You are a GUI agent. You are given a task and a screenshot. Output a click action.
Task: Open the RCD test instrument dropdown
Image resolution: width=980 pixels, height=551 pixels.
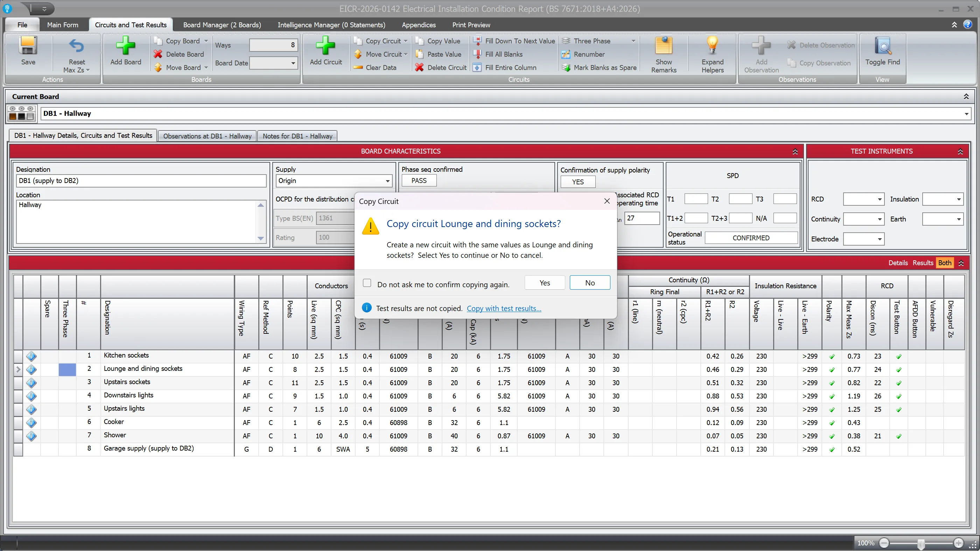879,199
